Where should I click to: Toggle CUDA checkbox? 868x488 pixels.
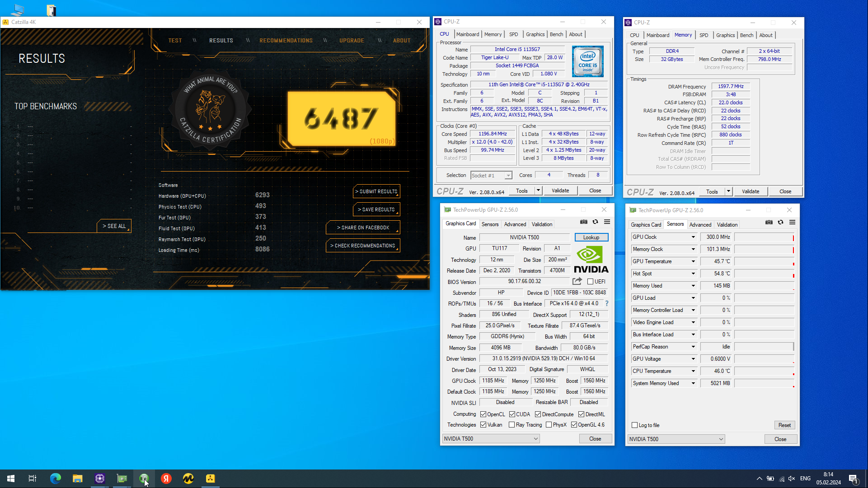click(512, 414)
